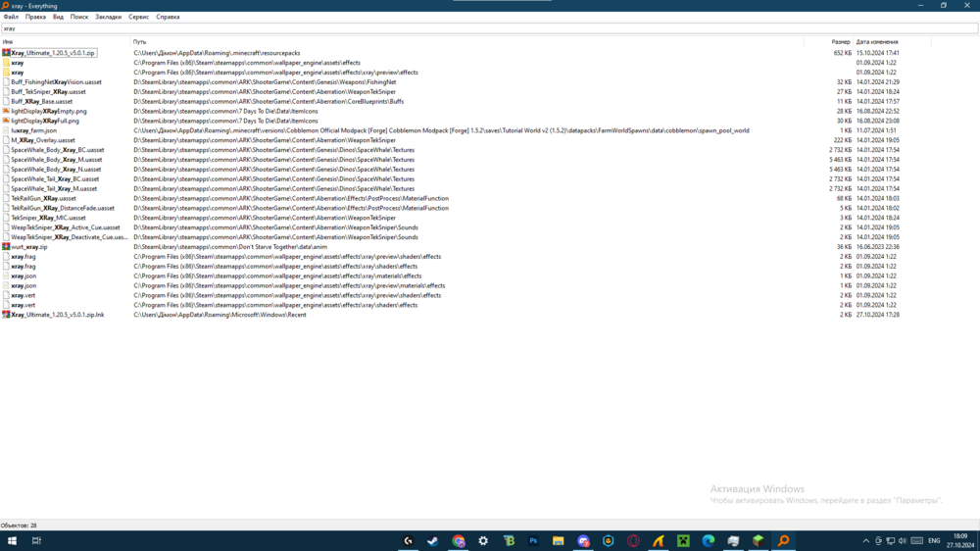Screen dimensions: 980x551
Task: Select M_XRay_Overlay.uasset in the results
Action: pos(42,140)
